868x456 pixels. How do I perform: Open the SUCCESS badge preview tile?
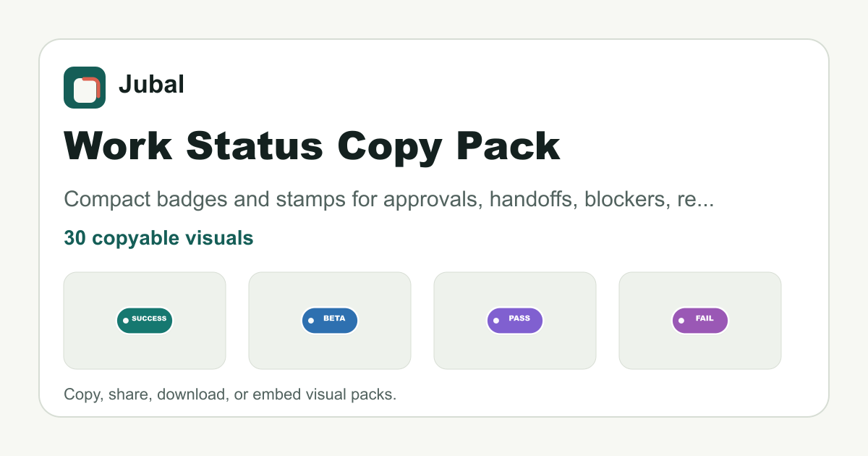click(145, 321)
